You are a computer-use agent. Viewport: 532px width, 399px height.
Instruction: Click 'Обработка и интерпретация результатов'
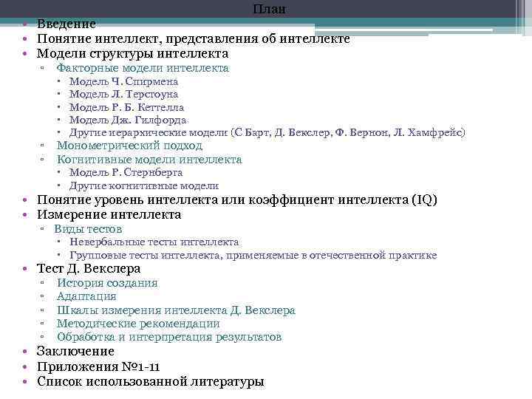(169, 337)
